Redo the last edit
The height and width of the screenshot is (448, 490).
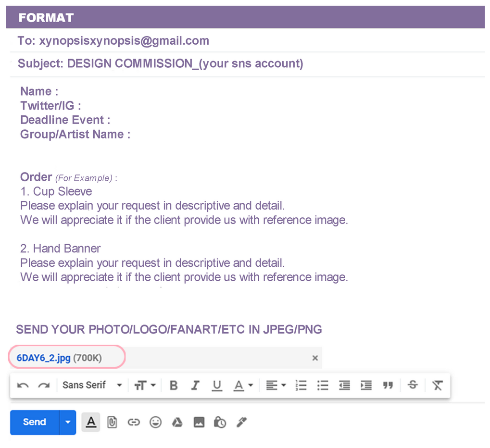[44, 386]
